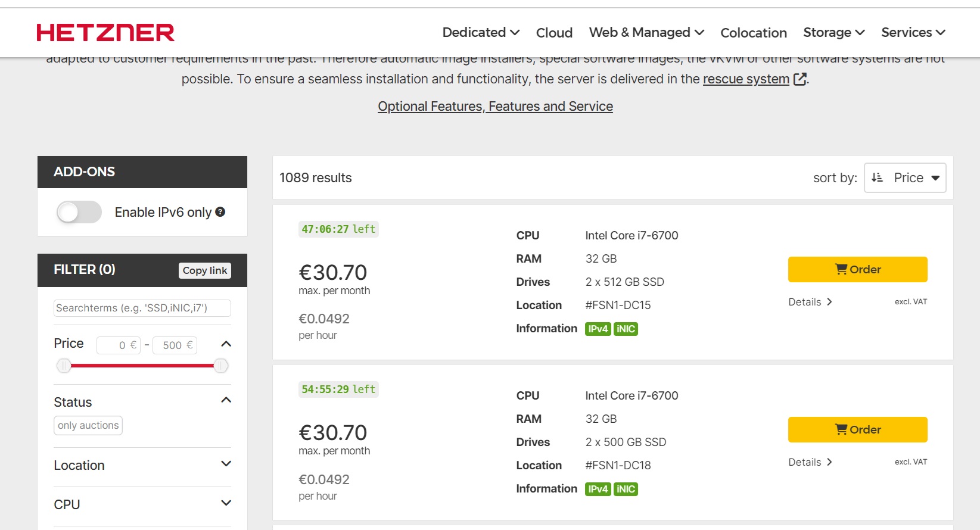Click the sort order icon beside Price
This screenshot has height=530, width=980.
[877, 177]
